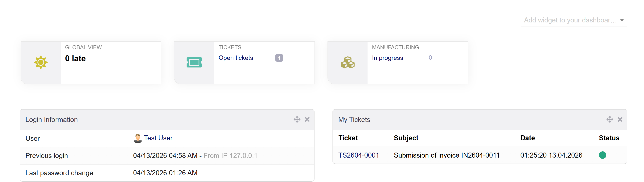Select the Login Information panel title
644x182 pixels.
point(51,120)
